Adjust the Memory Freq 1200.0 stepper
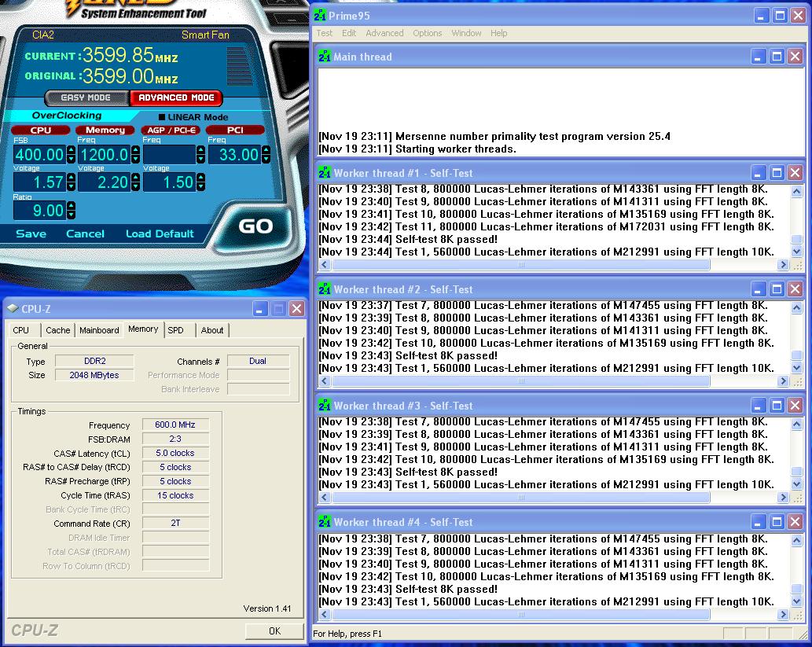 [x=135, y=154]
